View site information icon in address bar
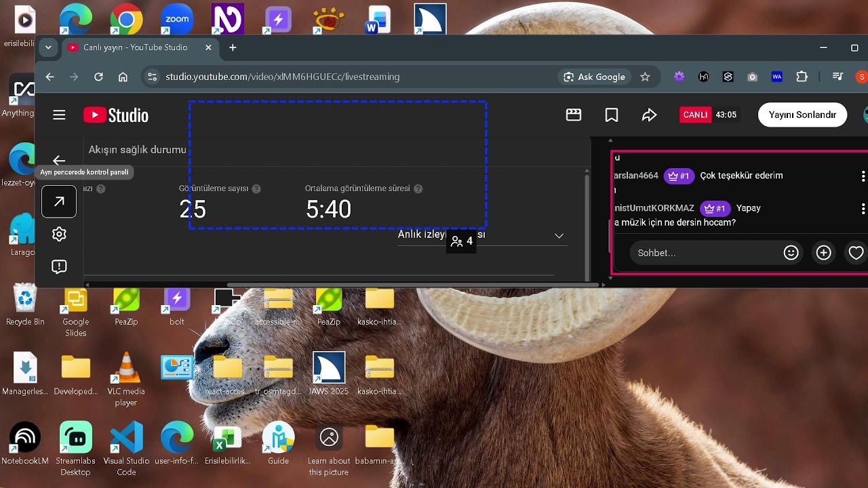Viewport: 868px width, 488px height. click(152, 77)
